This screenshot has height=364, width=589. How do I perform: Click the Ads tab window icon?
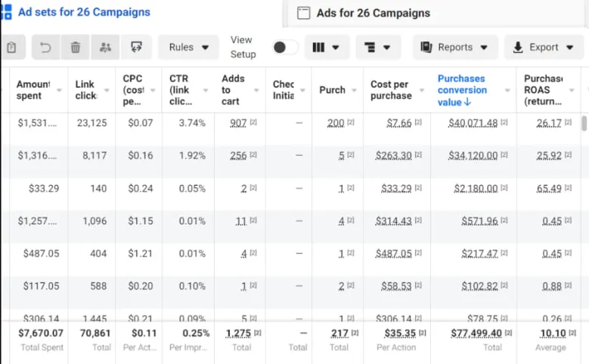click(304, 13)
